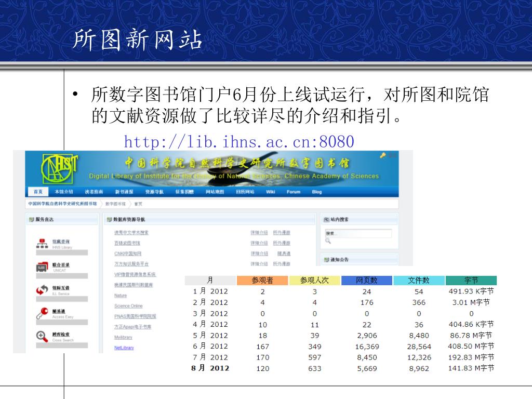Click the lib.ihns.ac.cn:8080 URL
The width and height of the screenshot is (532, 399).
[239, 141]
